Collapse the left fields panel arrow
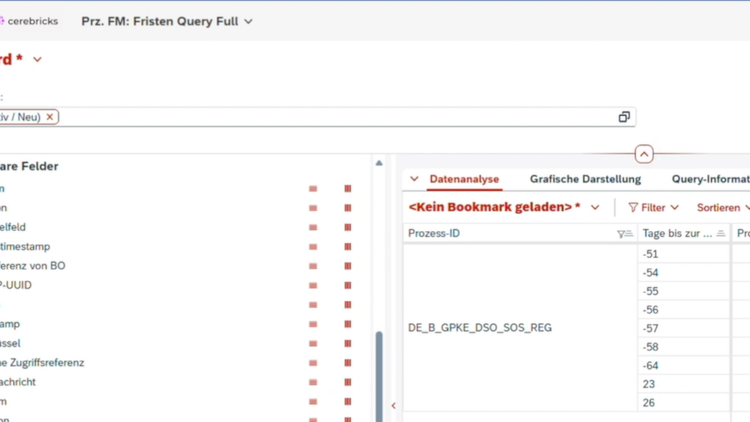750x422 pixels. coord(394,406)
